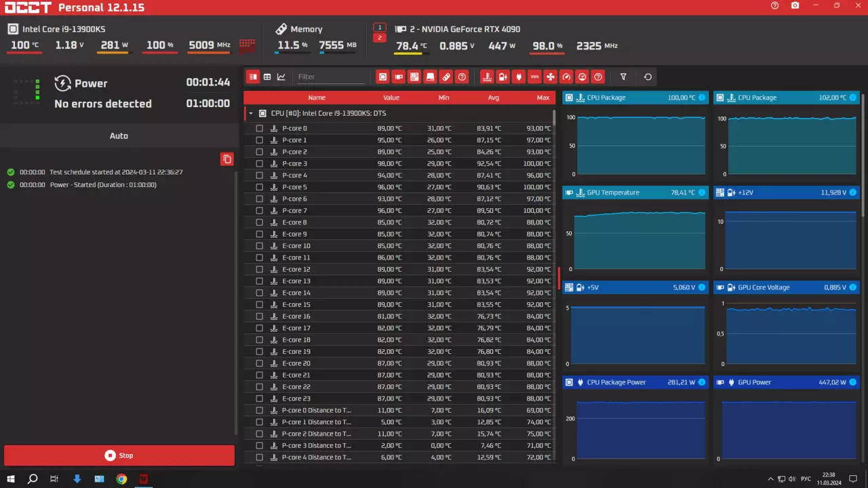
Task: Enable checkbox for P-core 5
Action: point(259,187)
